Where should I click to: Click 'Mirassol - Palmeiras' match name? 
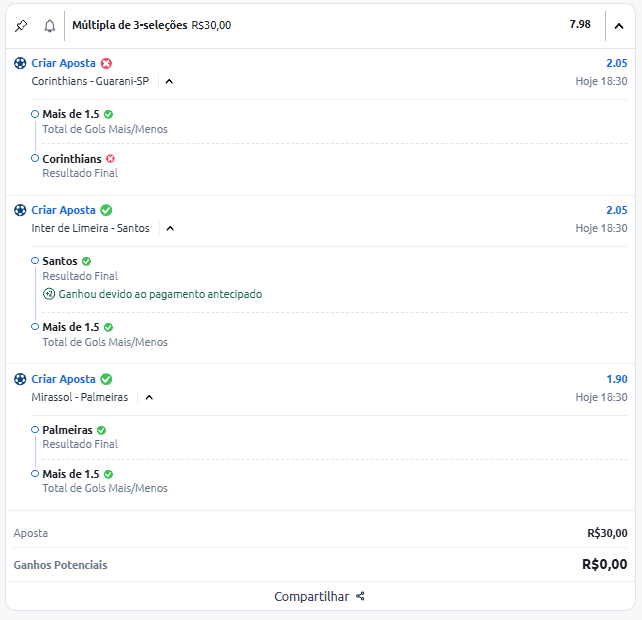click(80, 397)
